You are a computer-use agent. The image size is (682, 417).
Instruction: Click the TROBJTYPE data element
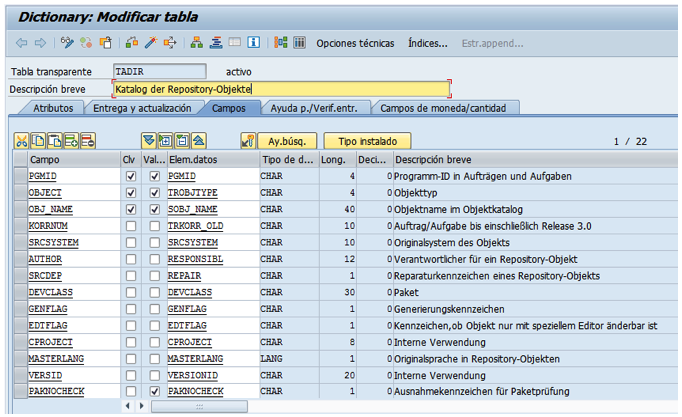pyautogui.click(x=193, y=193)
